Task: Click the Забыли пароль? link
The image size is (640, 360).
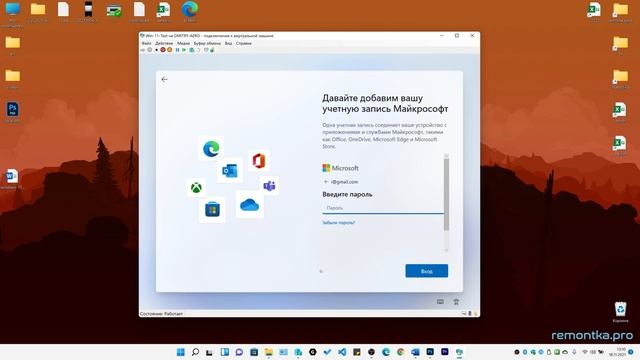Action: [339, 223]
